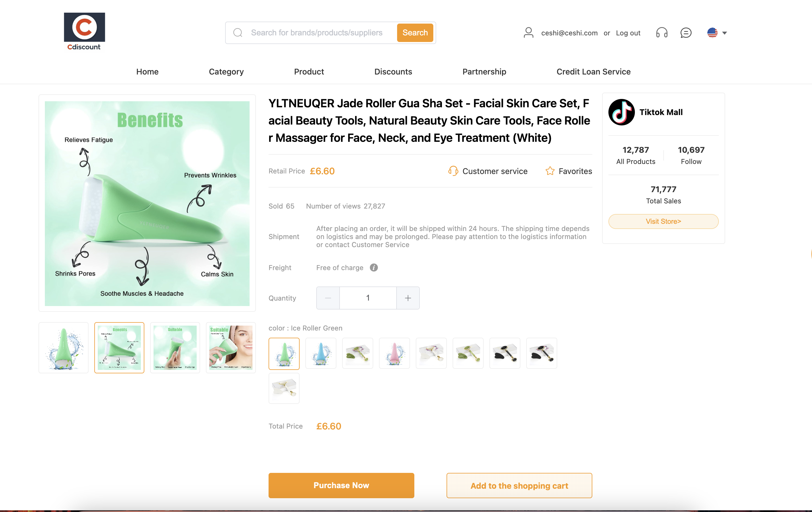The image size is (812, 512).
Task: Click the Visit Store link
Action: pyautogui.click(x=663, y=221)
